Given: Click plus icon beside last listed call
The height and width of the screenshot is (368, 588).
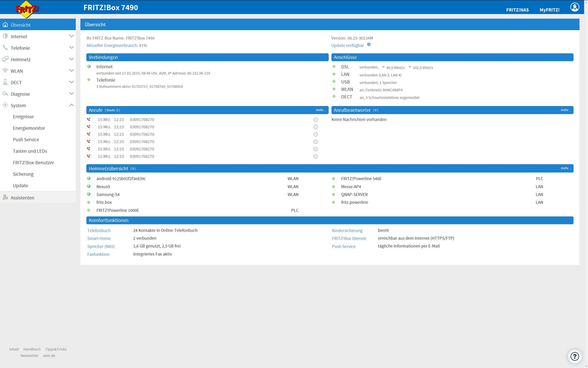Looking at the screenshot, I should [315, 156].
